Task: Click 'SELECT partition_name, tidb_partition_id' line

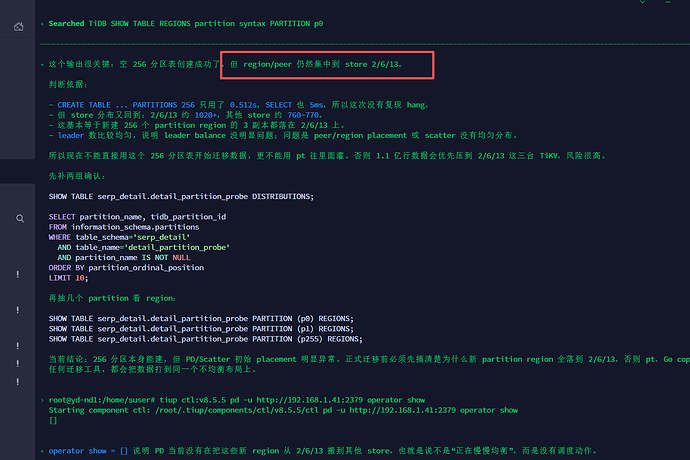Action: (137, 217)
